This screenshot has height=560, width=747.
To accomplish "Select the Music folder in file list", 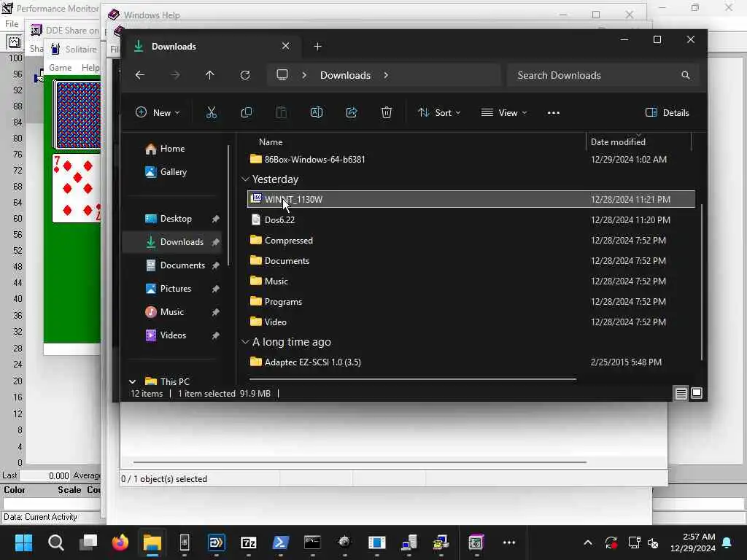I will (471, 281).
